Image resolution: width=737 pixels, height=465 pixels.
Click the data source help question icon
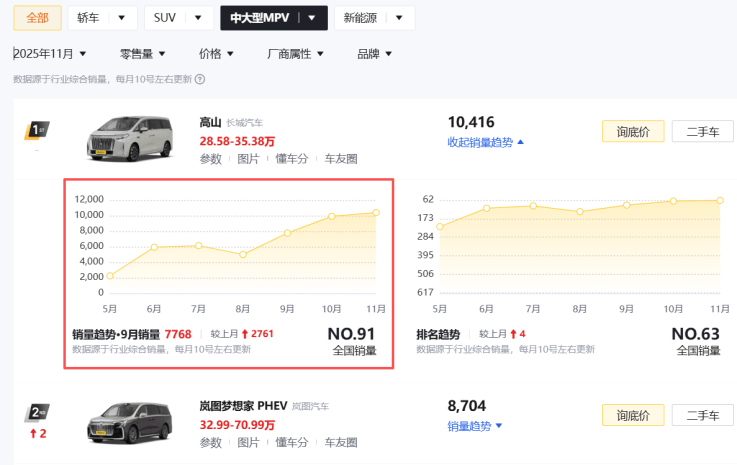pyautogui.click(x=200, y=79)
